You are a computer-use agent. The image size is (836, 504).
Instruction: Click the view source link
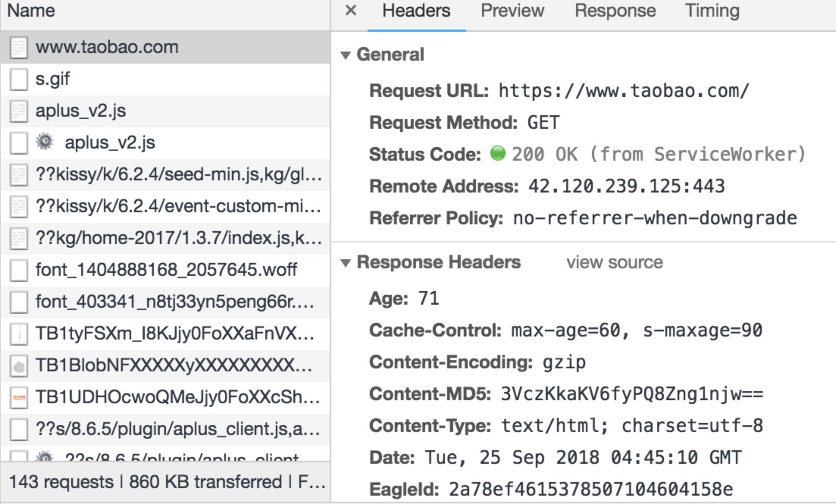click(614, 262)
